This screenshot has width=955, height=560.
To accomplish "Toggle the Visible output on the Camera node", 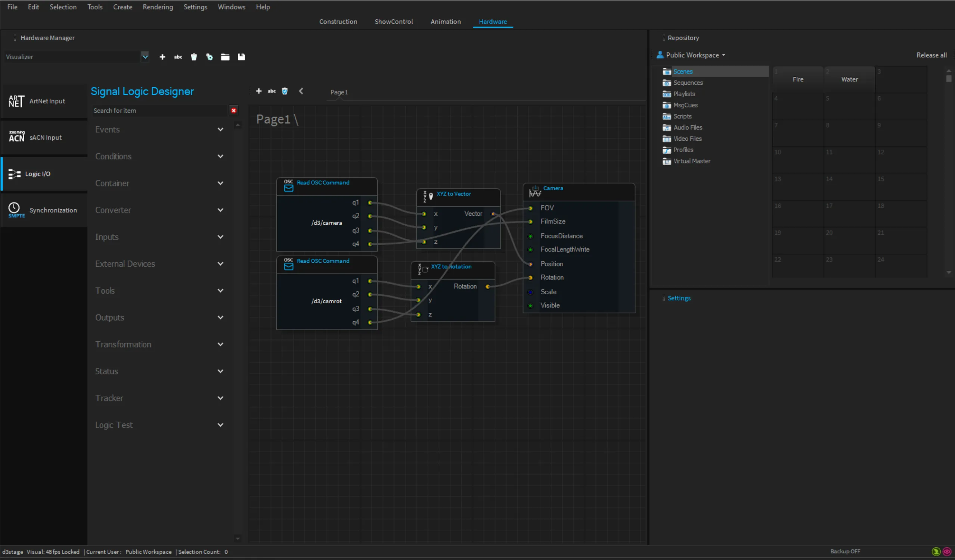I will (x=530, y=305).
